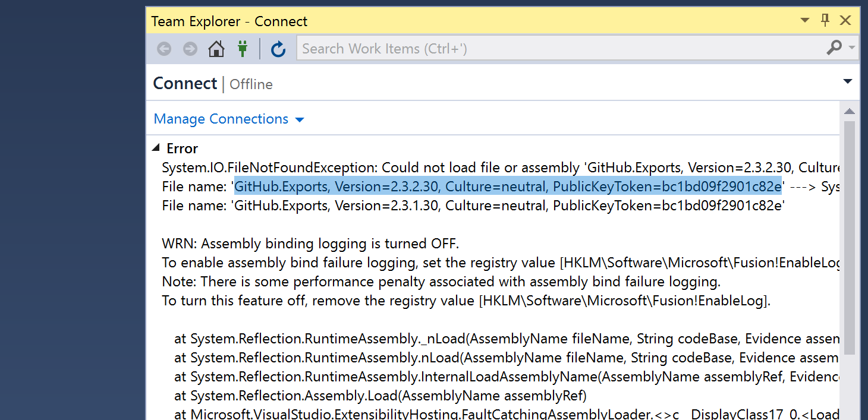Screen dimensions: 868x420
Task: Go to the Team Explorer home page
Action: (x=216, y=48)
